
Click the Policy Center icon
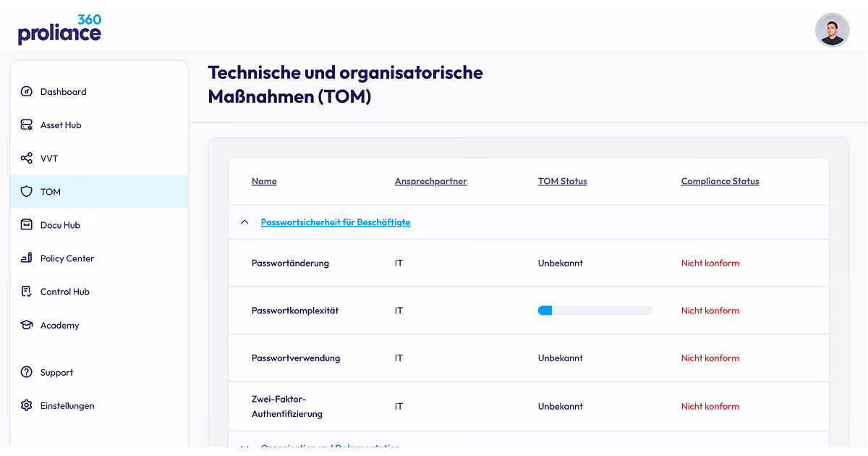[27, 258]
